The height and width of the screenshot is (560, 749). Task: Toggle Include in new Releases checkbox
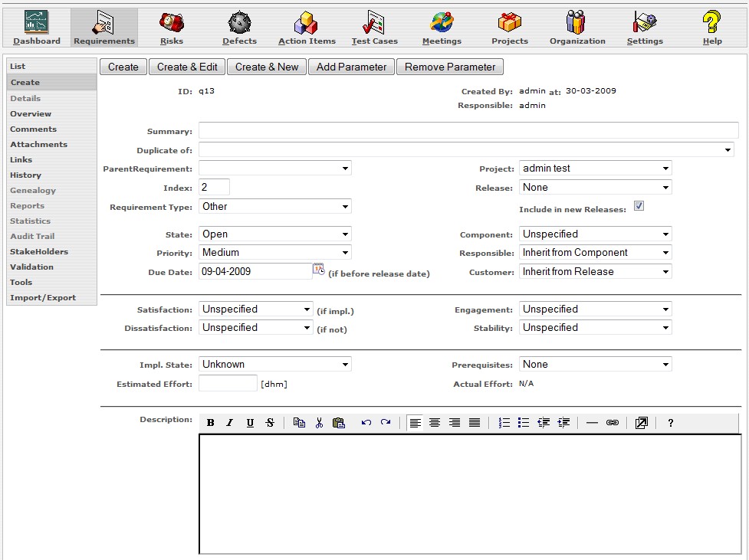pyautogui.click(x=639, y=207)
